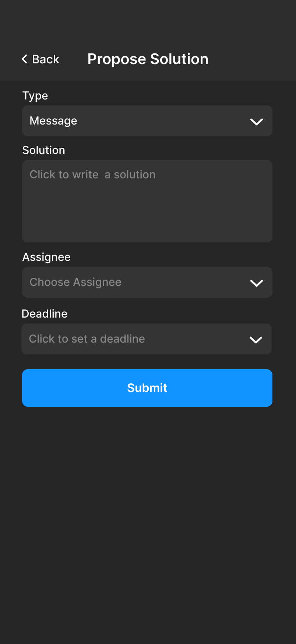
Task: Open the deadline picker dropdown
Action: pos(147,339)
